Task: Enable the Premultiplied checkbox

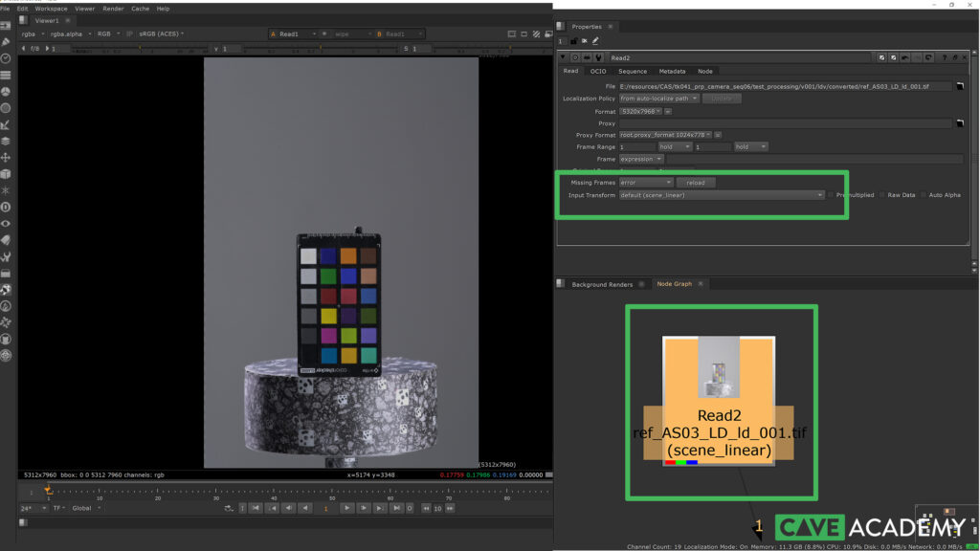Action: (832, 195)
